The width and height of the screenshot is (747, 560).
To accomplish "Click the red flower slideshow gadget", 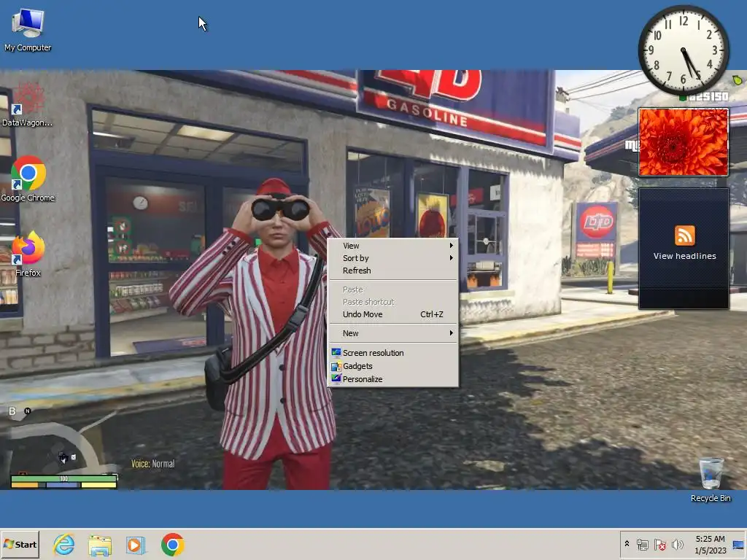I will 683,142.
